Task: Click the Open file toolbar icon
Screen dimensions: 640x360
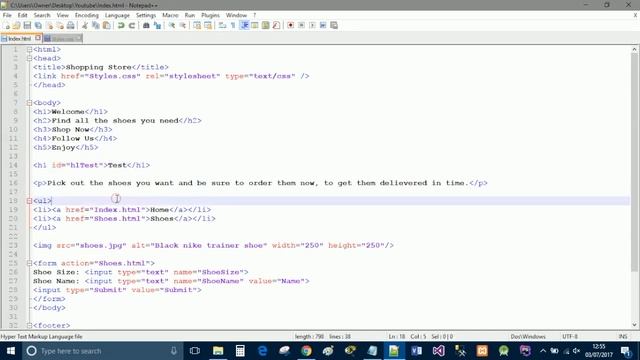Action: coord(16,25)
